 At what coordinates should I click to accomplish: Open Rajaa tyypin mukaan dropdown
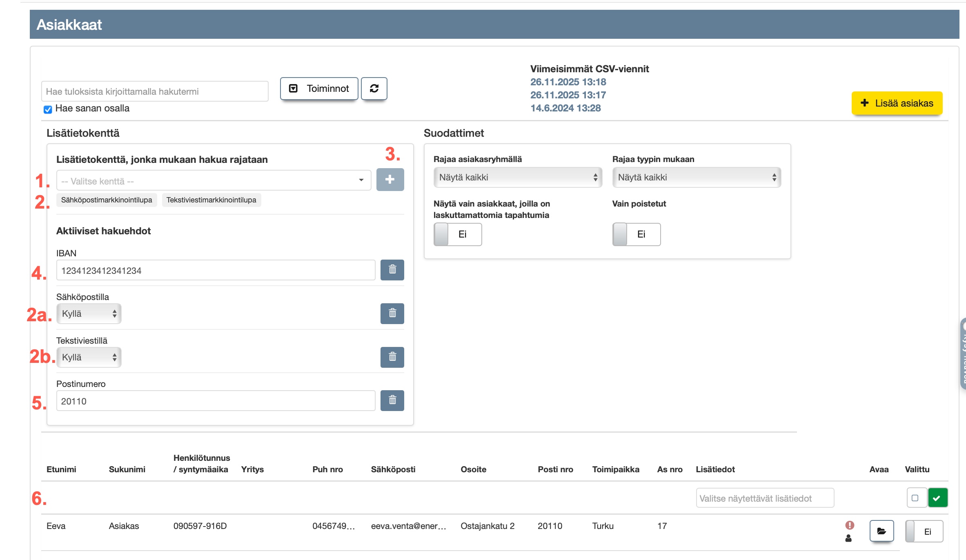(x=696, y=178)
